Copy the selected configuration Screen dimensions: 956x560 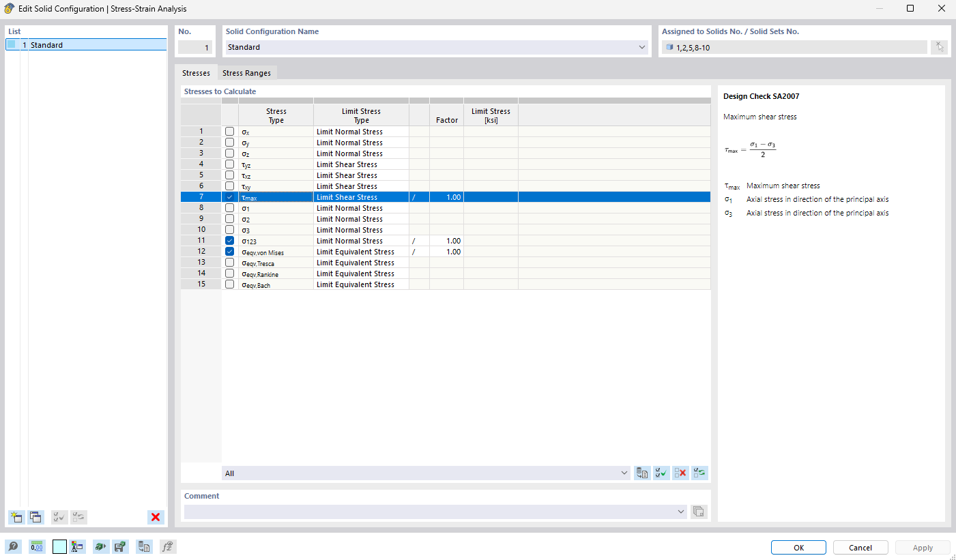click(36, 517)
